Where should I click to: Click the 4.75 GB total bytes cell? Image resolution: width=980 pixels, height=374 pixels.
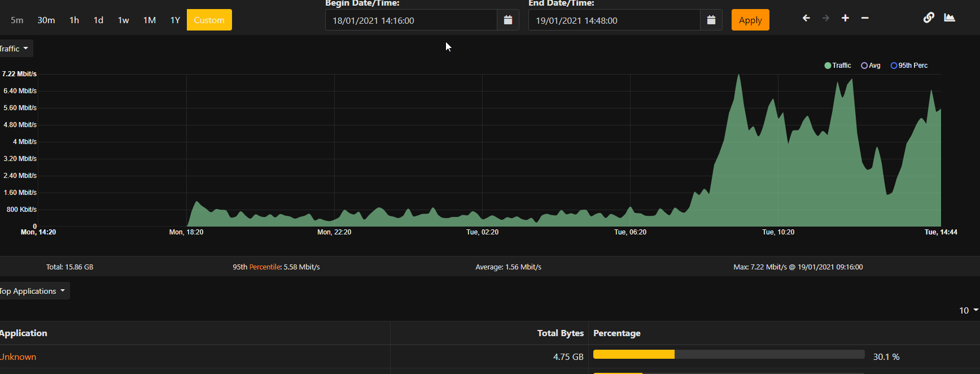568,356
